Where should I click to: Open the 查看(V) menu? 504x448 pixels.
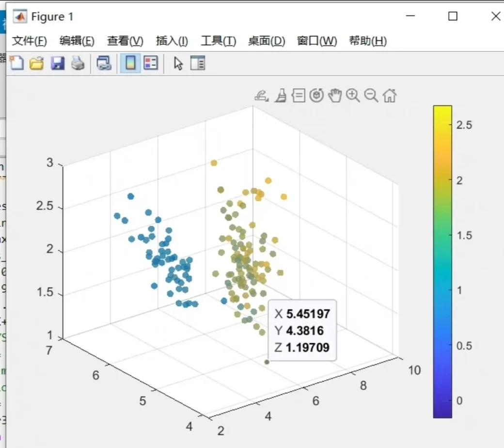pyautogui.click(x=125, y=41)
